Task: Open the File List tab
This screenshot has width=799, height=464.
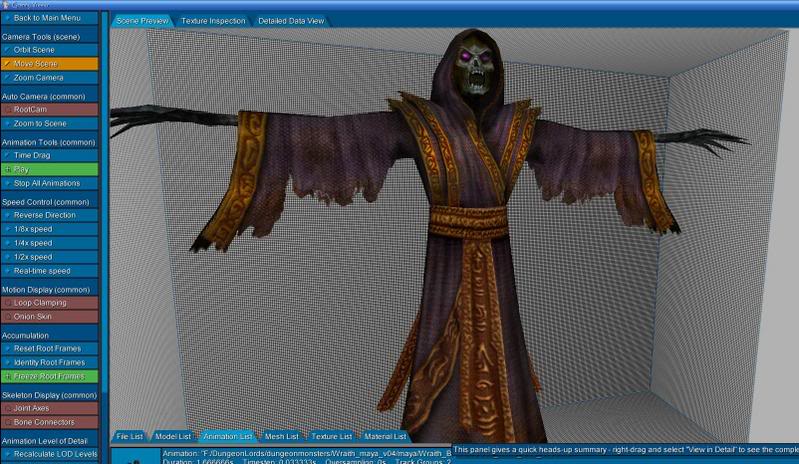Action: 129,436
